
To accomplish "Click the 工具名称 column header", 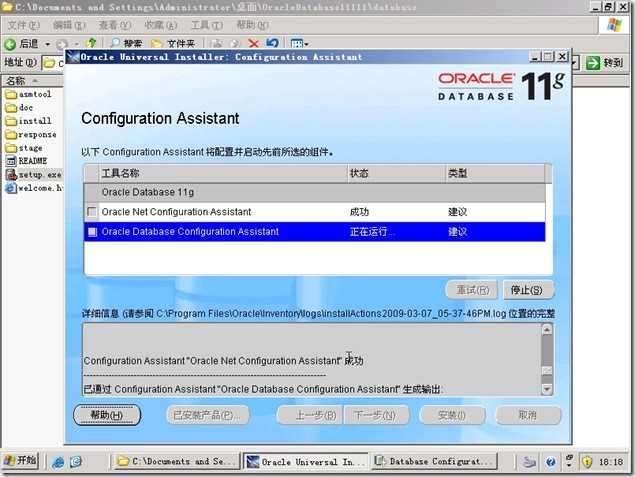I will pos(223,173).
